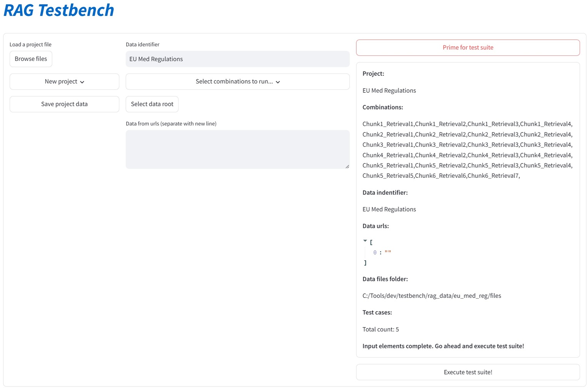Focus the Data identifier input field
588x388 pixels.
pyautogui.click(x=237, y=59)
